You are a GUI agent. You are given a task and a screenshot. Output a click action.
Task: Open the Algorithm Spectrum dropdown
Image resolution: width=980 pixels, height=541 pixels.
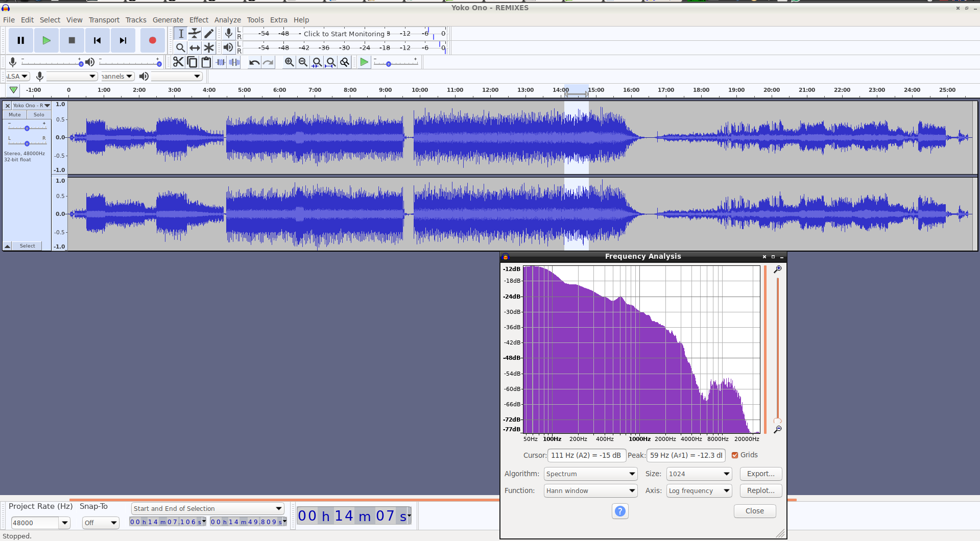pyautogui.click(x=590, y=474)
